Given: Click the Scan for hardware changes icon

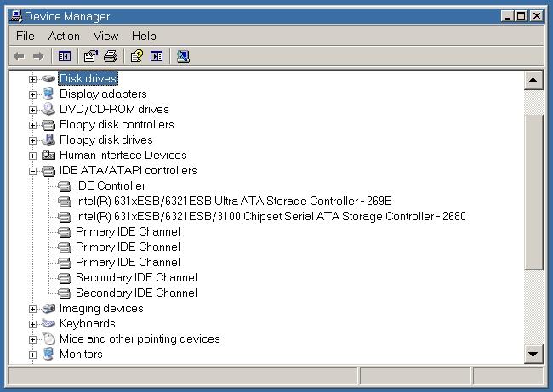Looking at the screenshot, I should point(183,56).
